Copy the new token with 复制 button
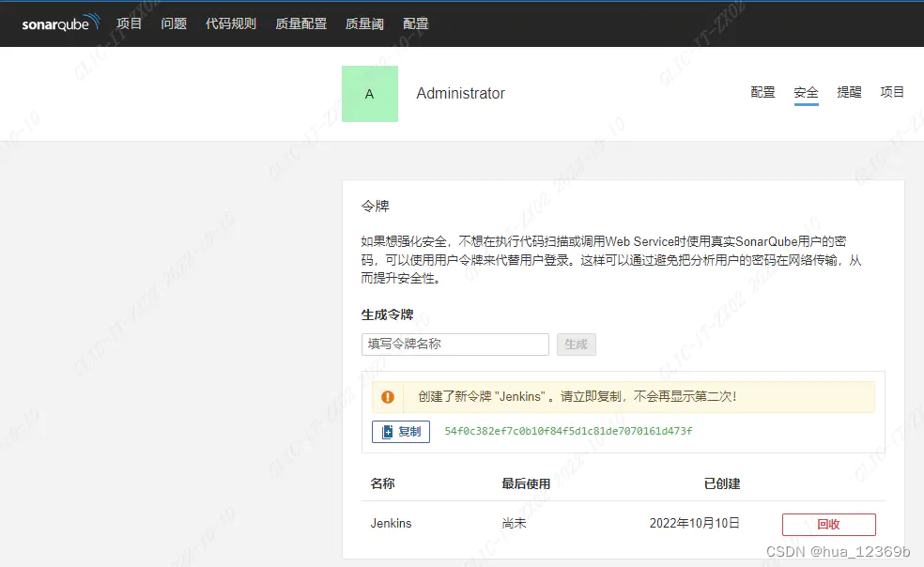 click(x=401, y=432)
